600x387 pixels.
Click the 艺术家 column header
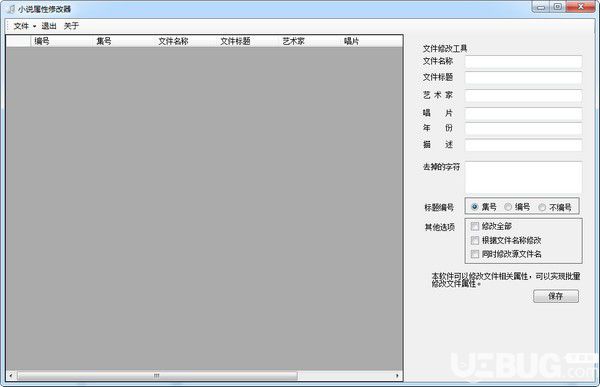coord(310,41)
